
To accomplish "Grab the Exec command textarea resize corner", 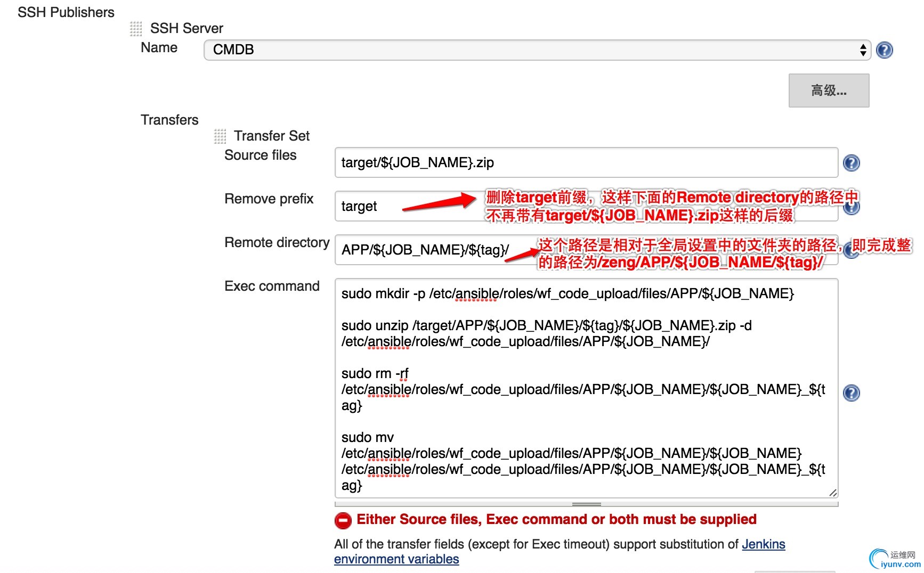I will pos(832,493).
